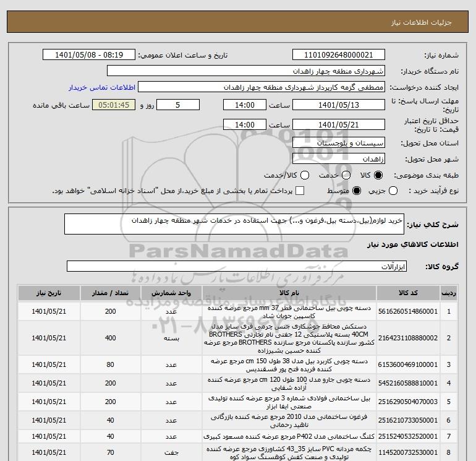
Task: Click the countdown timer 05:01:45
Action: pos(114,105)
